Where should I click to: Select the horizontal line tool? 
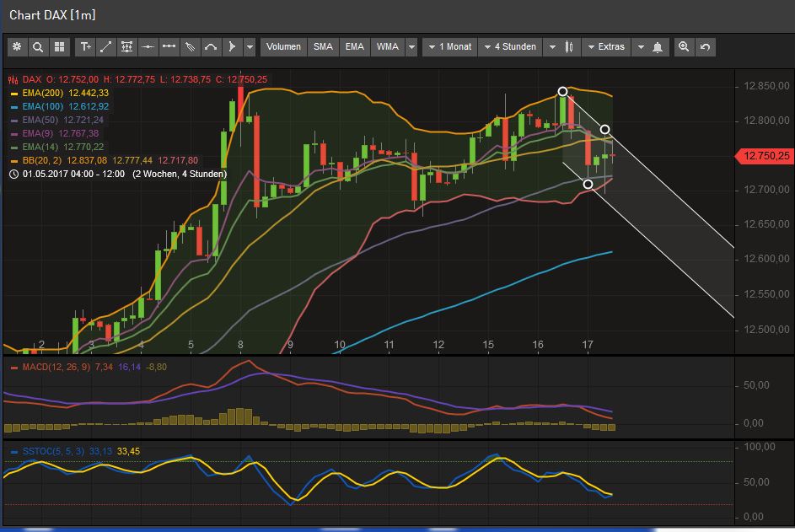click(148, 46)
